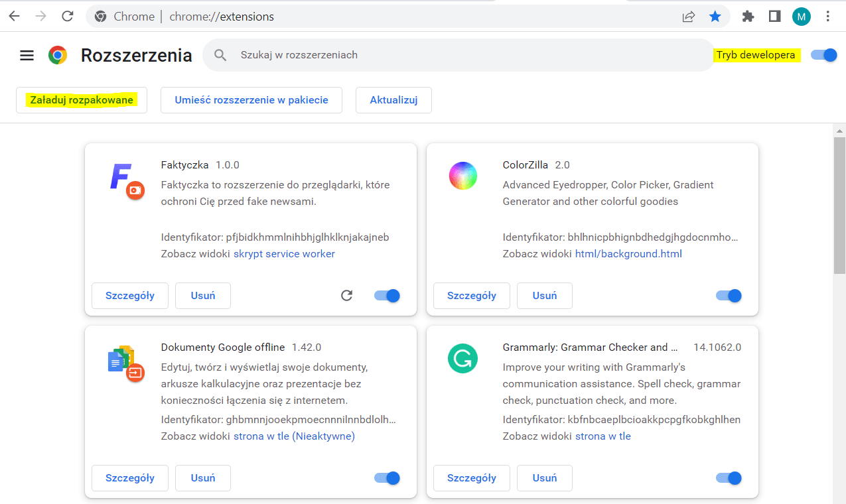Click Grammarly identifier kbfnbcaeplbcioakkpcpgfkobkghlhen

pos(654,420)
